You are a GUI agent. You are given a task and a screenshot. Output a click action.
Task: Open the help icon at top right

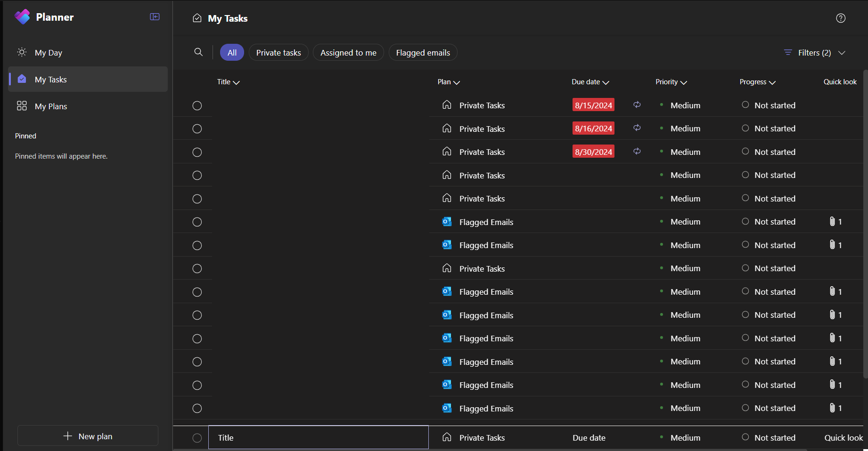tap(841, 18)
